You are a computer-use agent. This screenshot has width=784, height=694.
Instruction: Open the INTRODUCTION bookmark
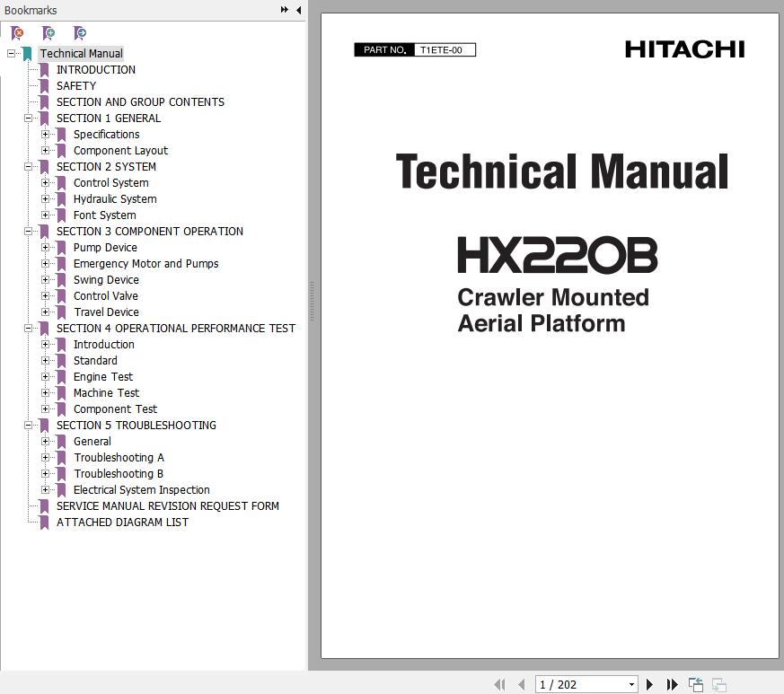click(x=95, y=69)
